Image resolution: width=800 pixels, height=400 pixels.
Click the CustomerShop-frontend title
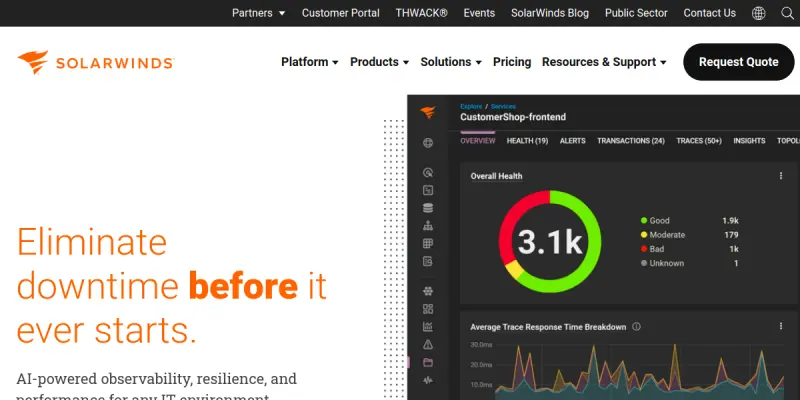(513, 117)
